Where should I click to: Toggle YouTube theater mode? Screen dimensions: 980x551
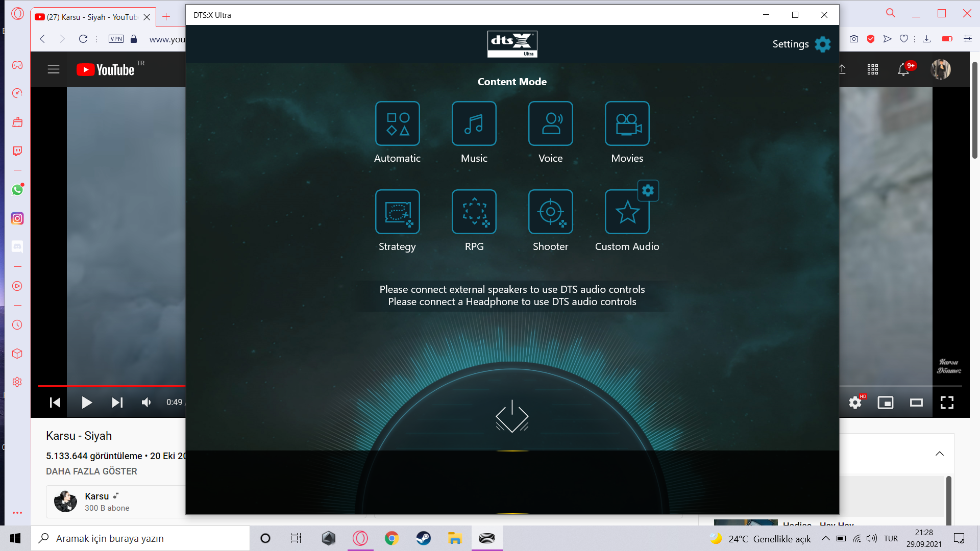(916, 403)
